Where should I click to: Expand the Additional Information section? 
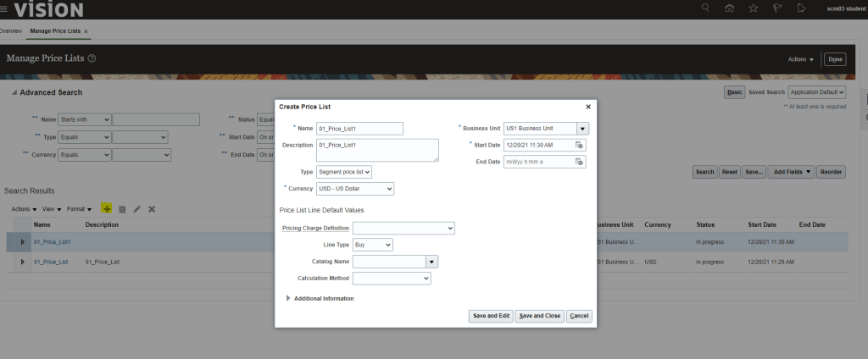pyautogui.click(x=288, y=298)
